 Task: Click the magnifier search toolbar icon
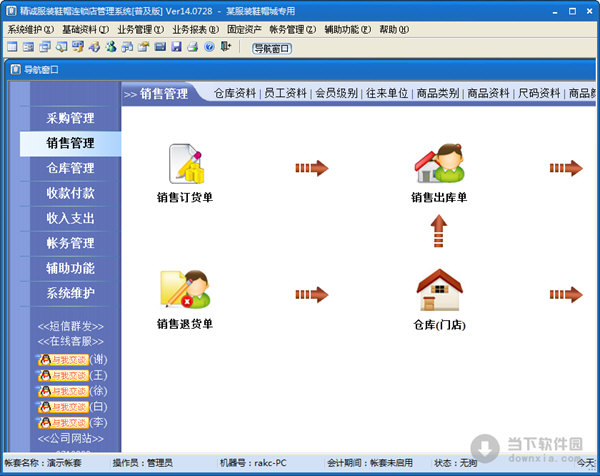pyautogui.click(x=62, y=47)
